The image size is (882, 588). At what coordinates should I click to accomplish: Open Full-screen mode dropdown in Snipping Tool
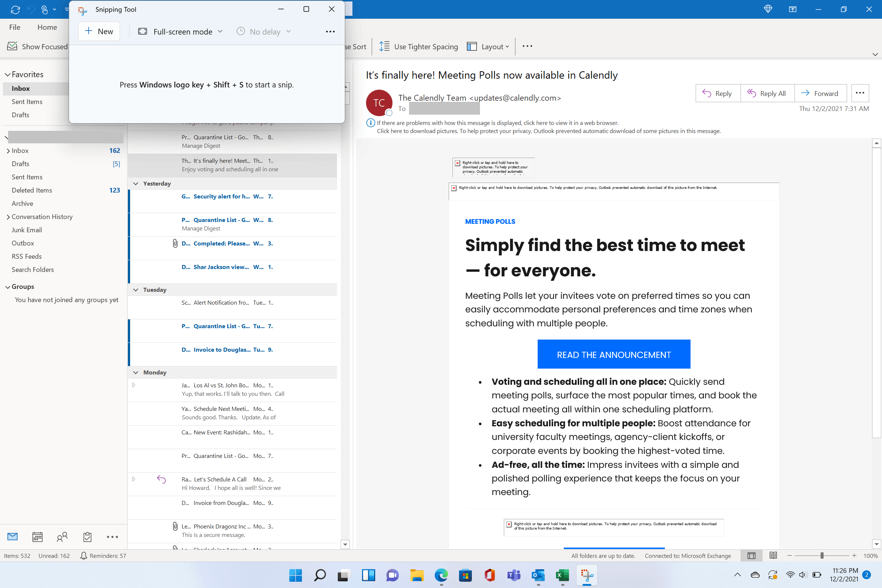pos(180,32)
